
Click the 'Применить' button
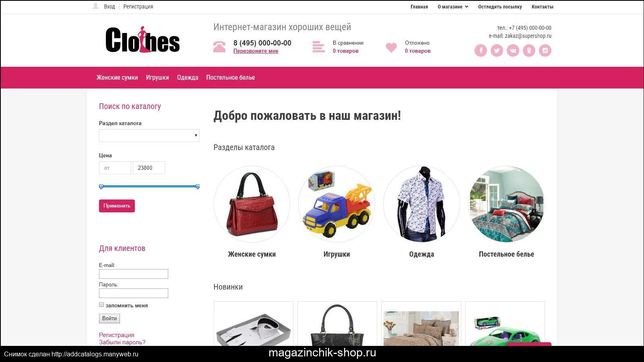tap(117, 206)
